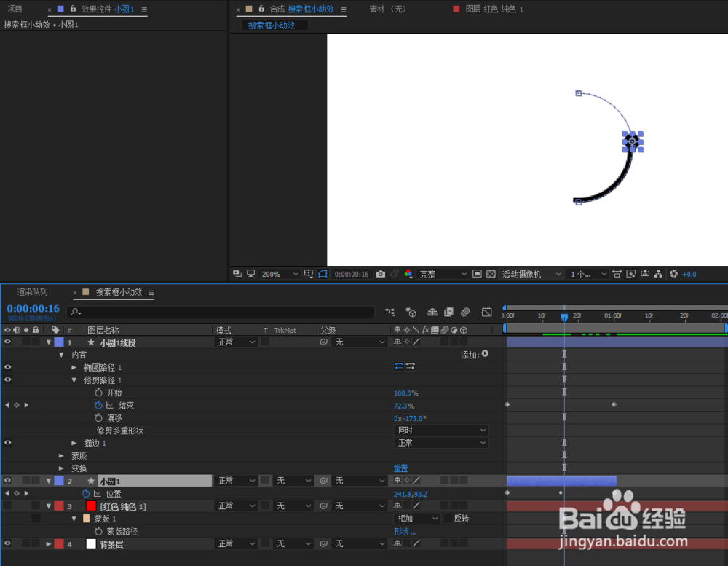Open the 图层 红色 纯色 1 tab
The image size is (728, 566).
click(494, 9)
